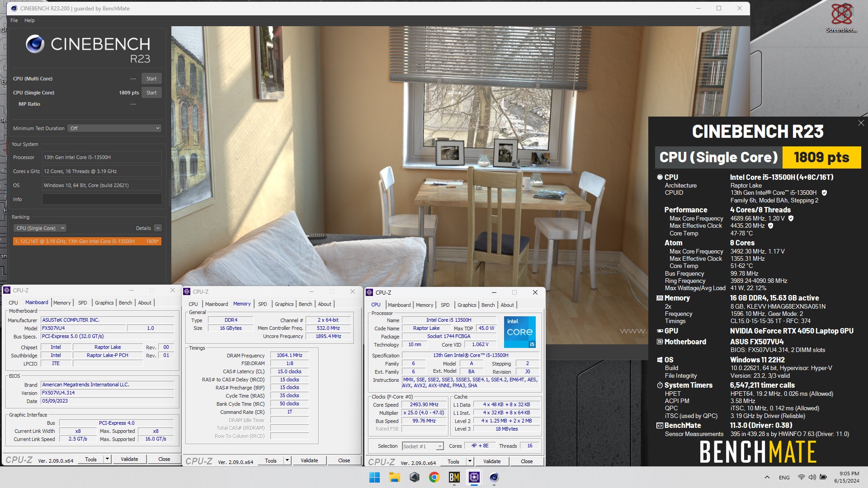
Task: Open Tools dropdown arrow in Mainboard CPU-Z window
Action: 107,459
